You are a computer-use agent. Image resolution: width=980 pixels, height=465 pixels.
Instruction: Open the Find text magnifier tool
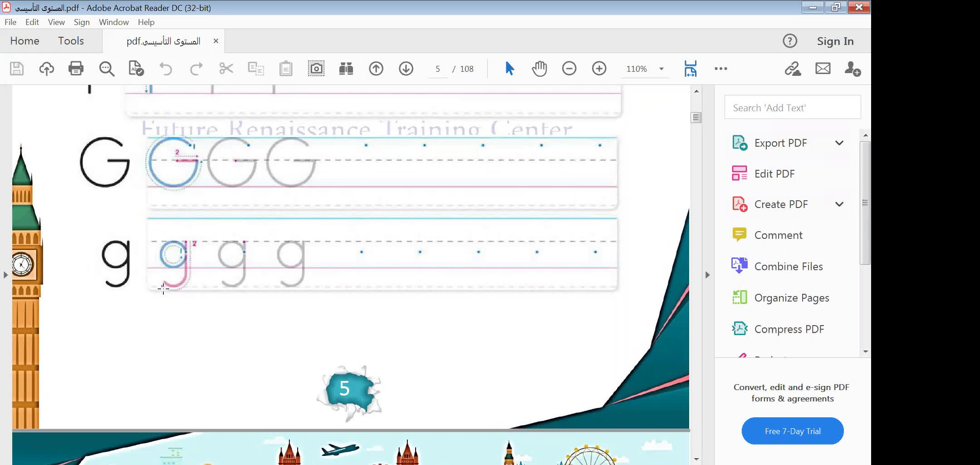[107, 69]
